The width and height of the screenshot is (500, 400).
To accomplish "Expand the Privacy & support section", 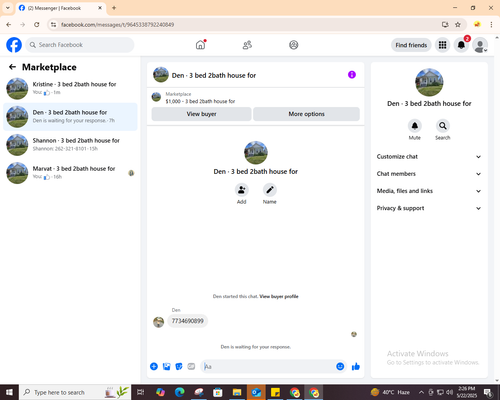I will [x=429, y=208].
